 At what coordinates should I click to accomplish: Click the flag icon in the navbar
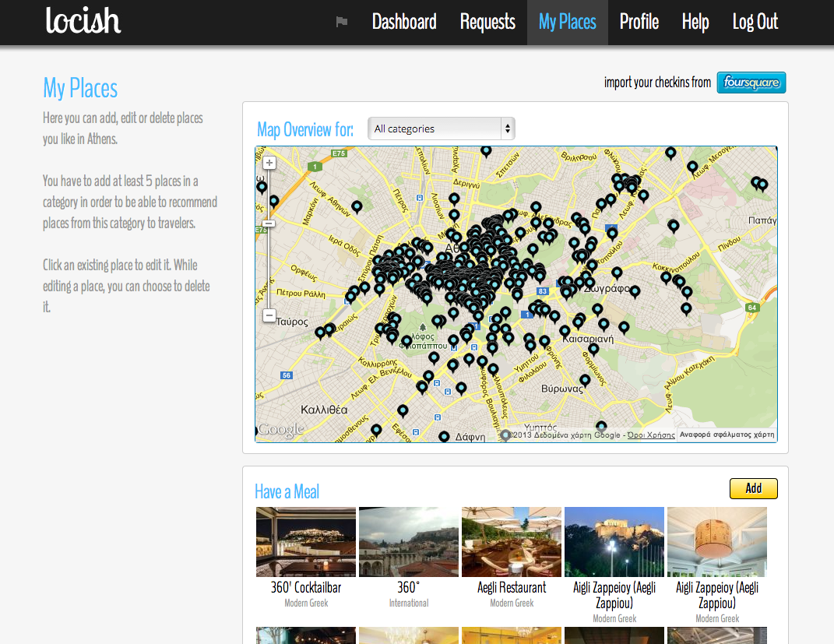[341, 22]
